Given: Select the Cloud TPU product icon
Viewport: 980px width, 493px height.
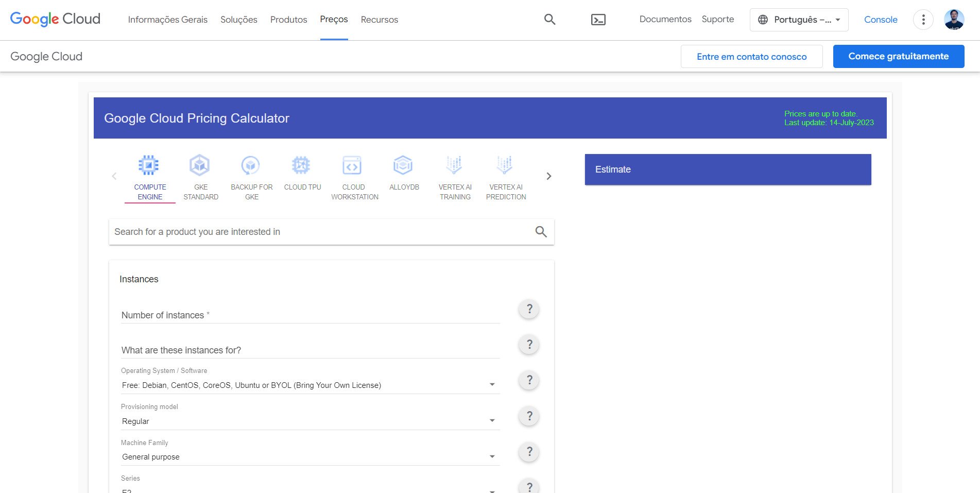Looking at the screenshot, I should (x=301, y=165).
